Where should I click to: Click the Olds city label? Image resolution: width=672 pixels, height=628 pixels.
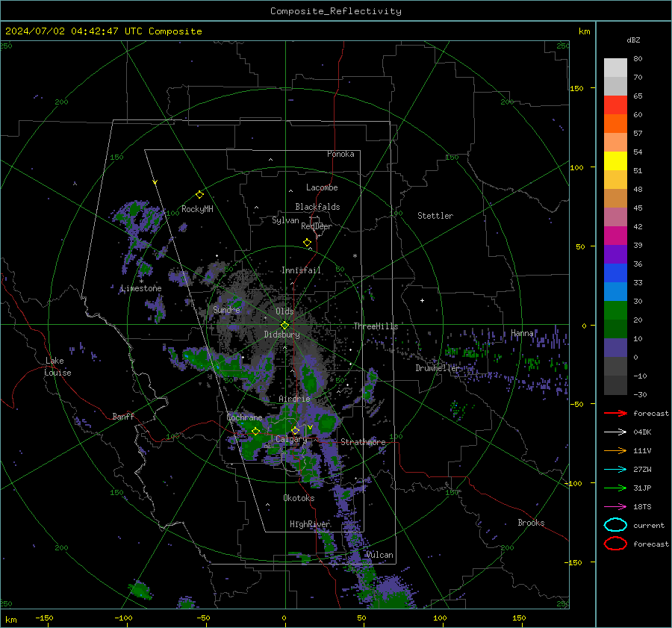(x=284, y=311)
